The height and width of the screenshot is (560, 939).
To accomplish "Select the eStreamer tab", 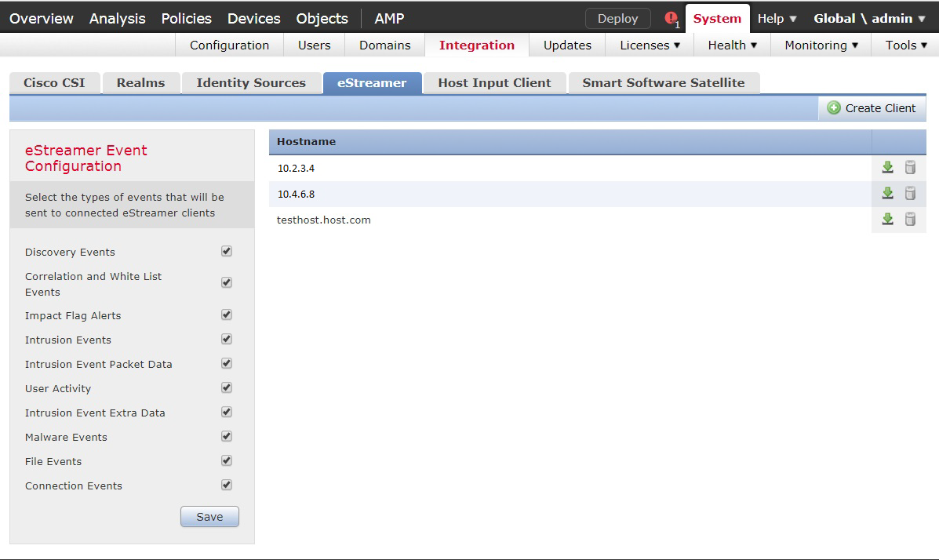I will pyautogui.click(x=372, y=82).
